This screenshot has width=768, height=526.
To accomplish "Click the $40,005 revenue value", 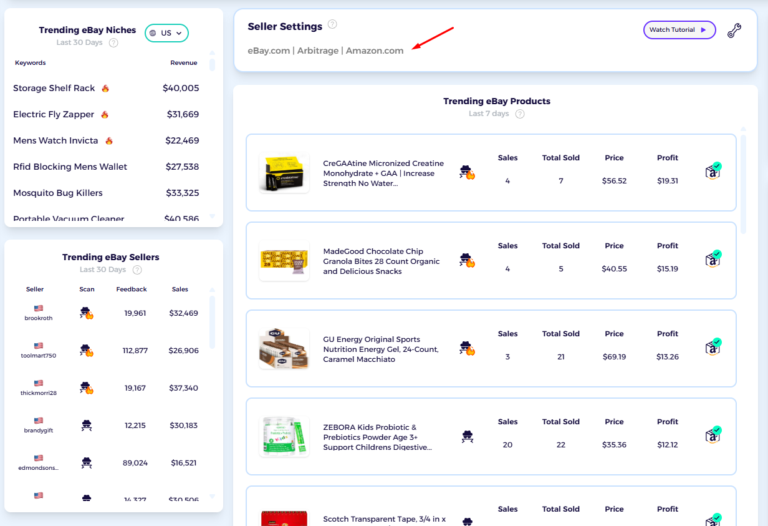I will click(x=181, y=88).
